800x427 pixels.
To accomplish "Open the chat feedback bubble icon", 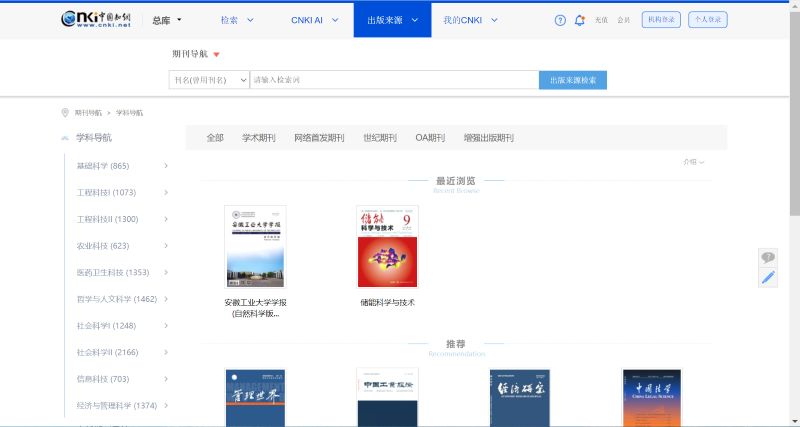I will point(768,258).
